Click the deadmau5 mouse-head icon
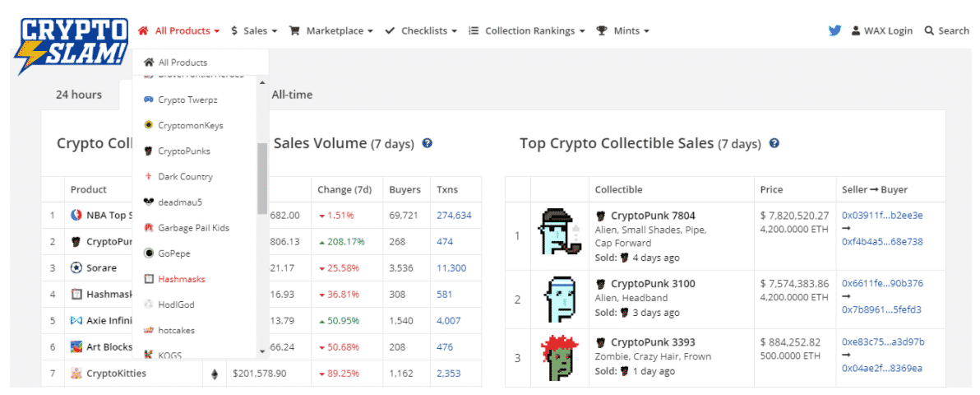Image resolution: width=980 pixels, height=395 pixels. (x=149, y=202)
